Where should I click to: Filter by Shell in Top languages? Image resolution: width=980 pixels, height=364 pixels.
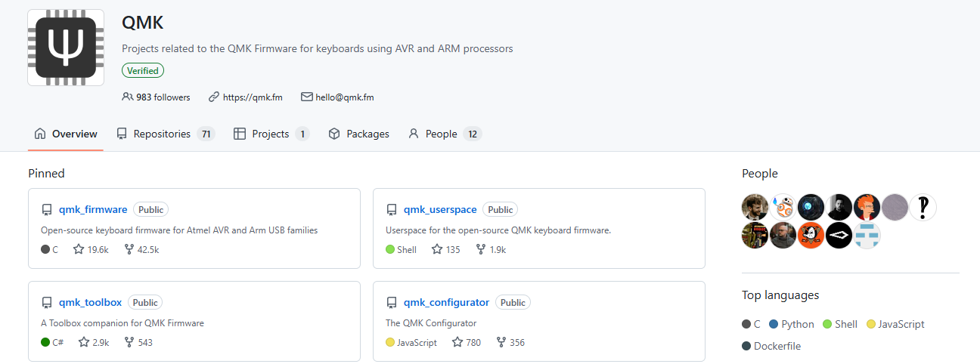point(840,324)
